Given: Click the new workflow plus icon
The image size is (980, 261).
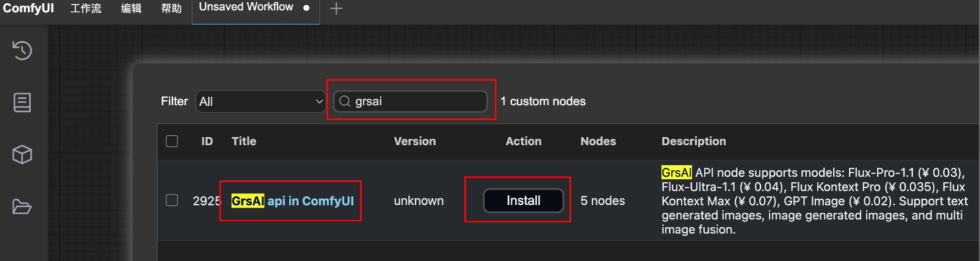Looking at the screenshot, I should point(336,9).
